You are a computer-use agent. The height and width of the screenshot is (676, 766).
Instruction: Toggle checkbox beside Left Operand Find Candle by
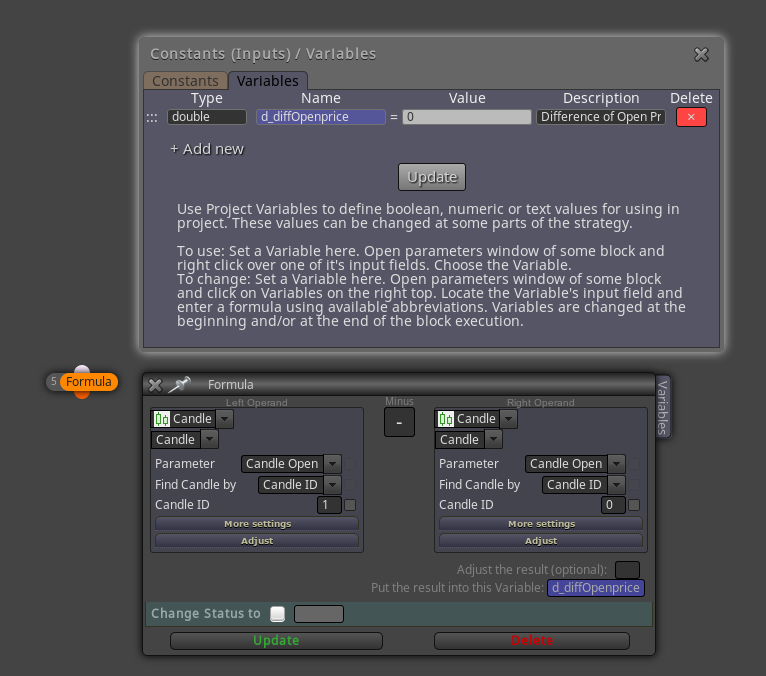pyautogui.click(x=350, y=485)
